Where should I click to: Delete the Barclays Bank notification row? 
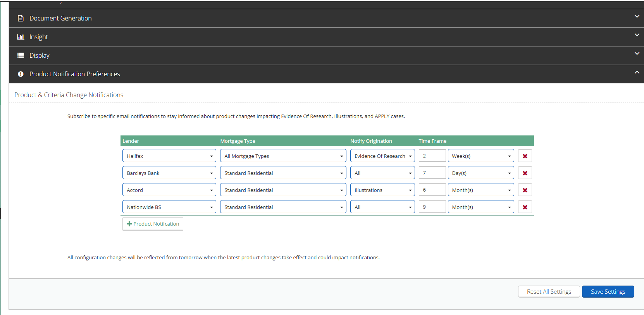[x=525, y=173]
